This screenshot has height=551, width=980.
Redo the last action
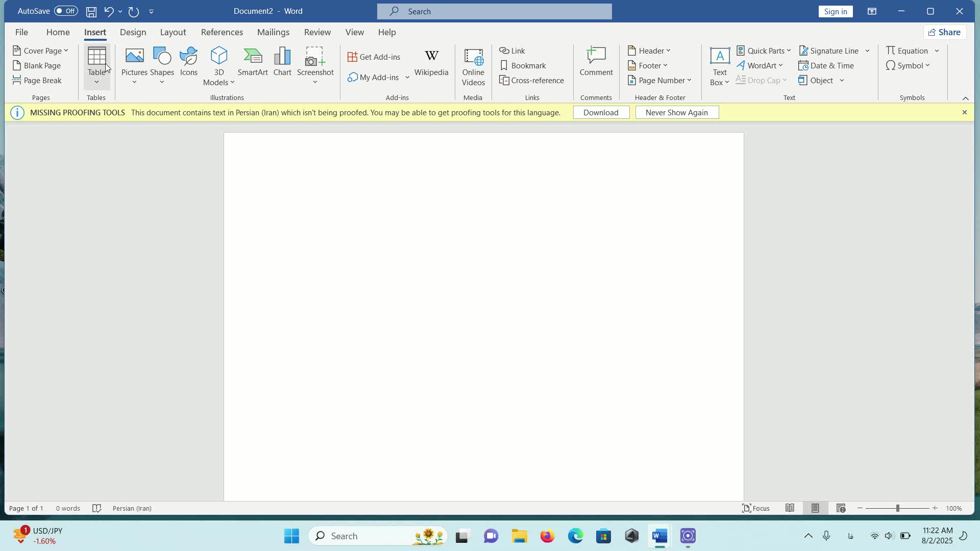(x=134, y=11)
